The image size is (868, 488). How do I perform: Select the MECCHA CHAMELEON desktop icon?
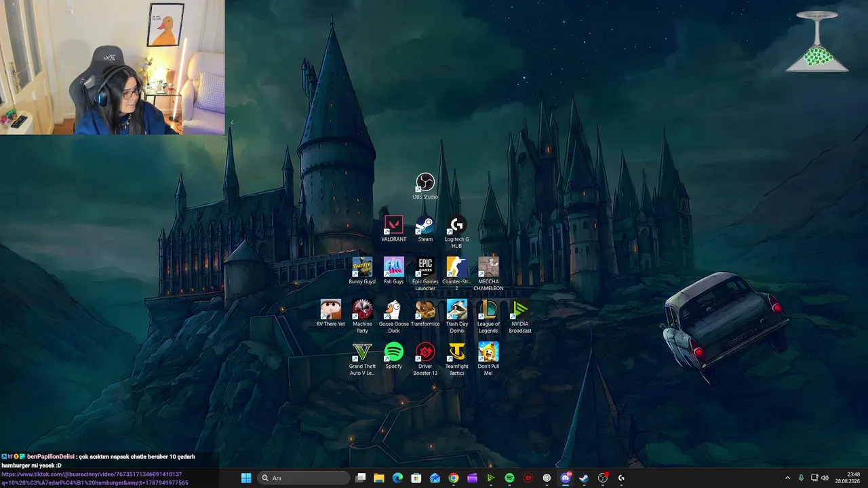[488, 274]
